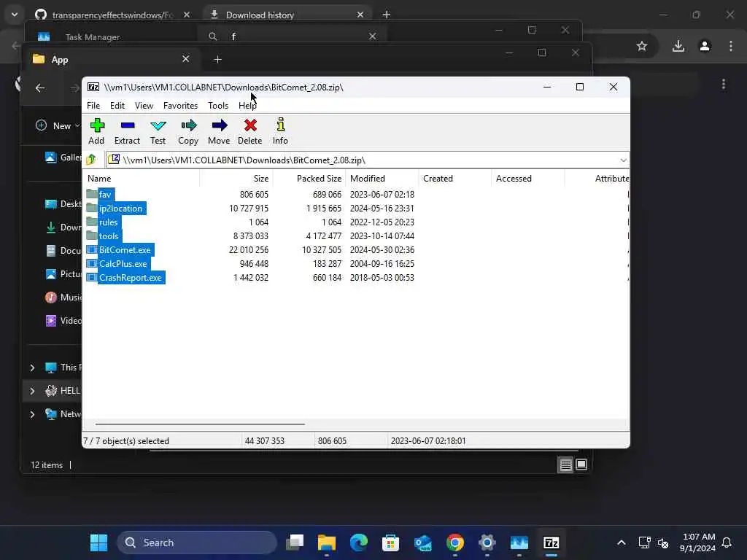Add a new tab in File Explorer
The height and width of the screenshot is (560, 747).
pos(217,60)
